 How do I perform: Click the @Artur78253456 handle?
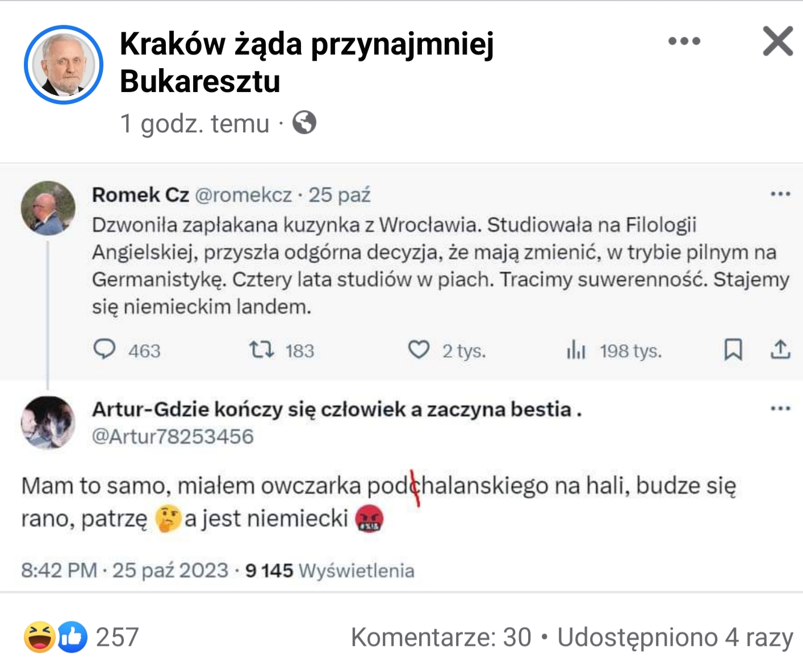tap(173, 436)
